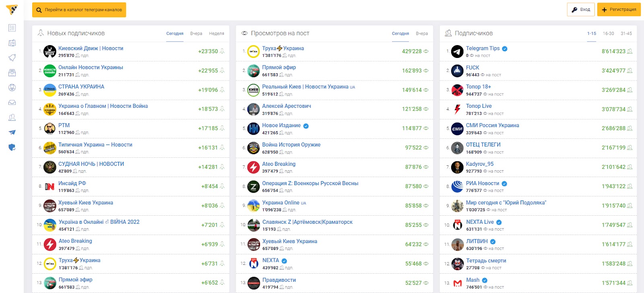Show subscribers ranking 16-30
The height and width of the screenshot is (293, 644).
[608, 33]
